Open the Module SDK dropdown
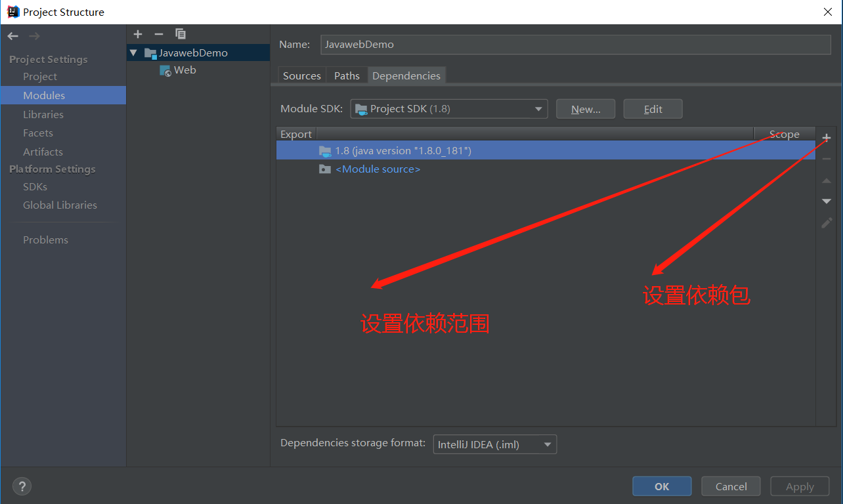Screen dimensions: 843x504 click(x=449, y=109)
